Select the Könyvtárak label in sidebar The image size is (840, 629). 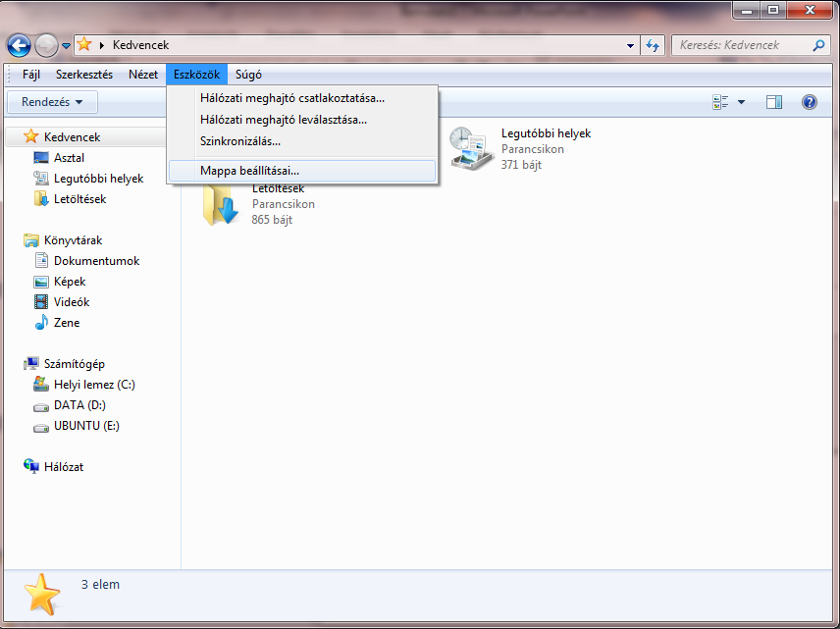click(x=74, y=240)
